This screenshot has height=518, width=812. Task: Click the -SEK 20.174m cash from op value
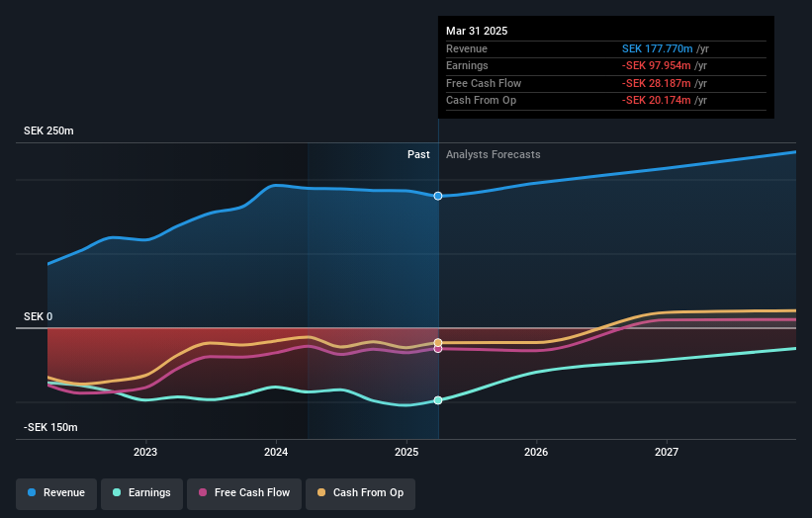[656, 101]
